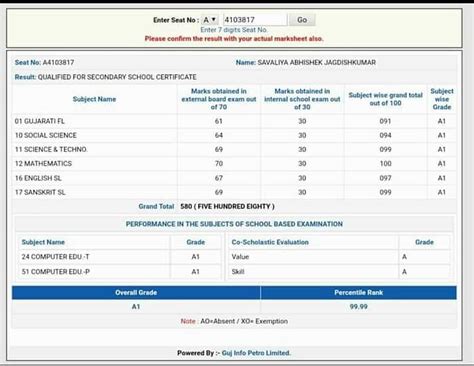Click the 'internal school exam out of 30' header
Image resolution: width=474 pixels, height=366 pixels.
click(x=302, y=99)
